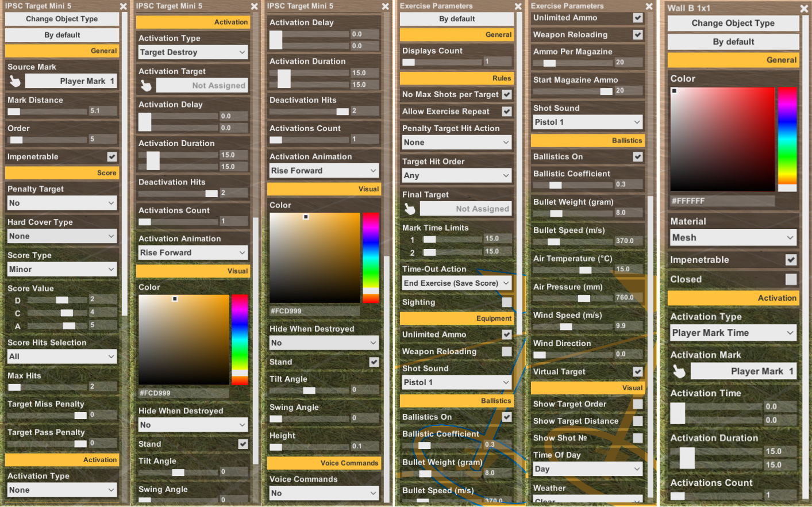Screen dimensions: 812x507
Task: Enable Show Target Distance option
Action: click(637, 421)
